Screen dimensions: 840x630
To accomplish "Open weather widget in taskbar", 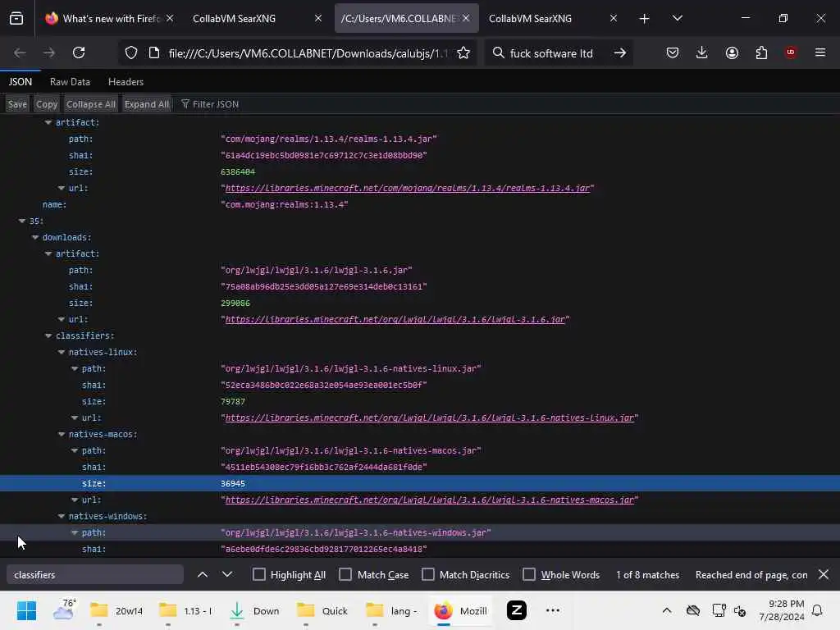I will (64, 609).
